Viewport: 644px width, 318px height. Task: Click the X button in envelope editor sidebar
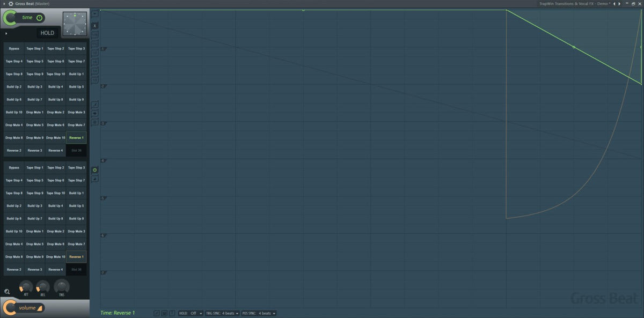click(x=95, y=25)
